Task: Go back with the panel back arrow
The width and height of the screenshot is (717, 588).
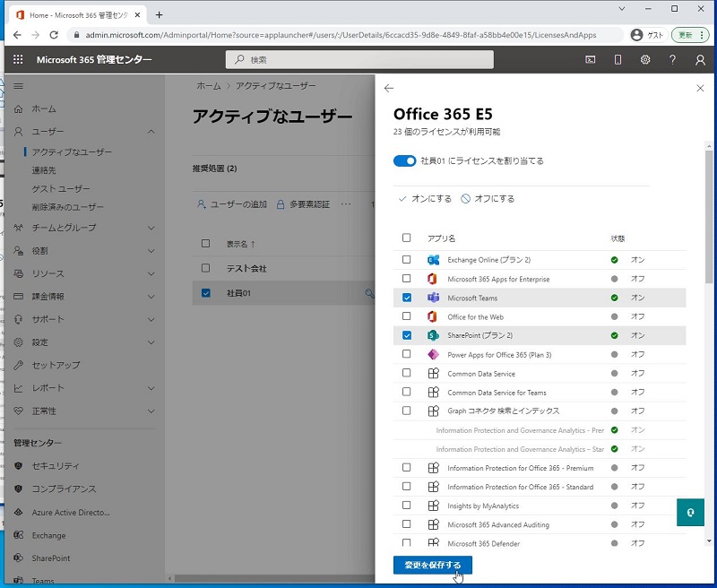Action: pyautogui.click(x=389, y=88)
